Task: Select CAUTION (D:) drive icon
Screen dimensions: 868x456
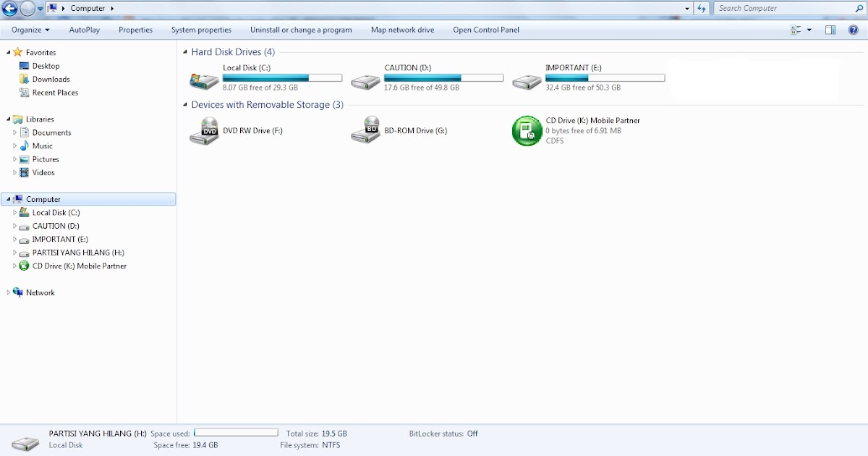Action: coord(365,81)
